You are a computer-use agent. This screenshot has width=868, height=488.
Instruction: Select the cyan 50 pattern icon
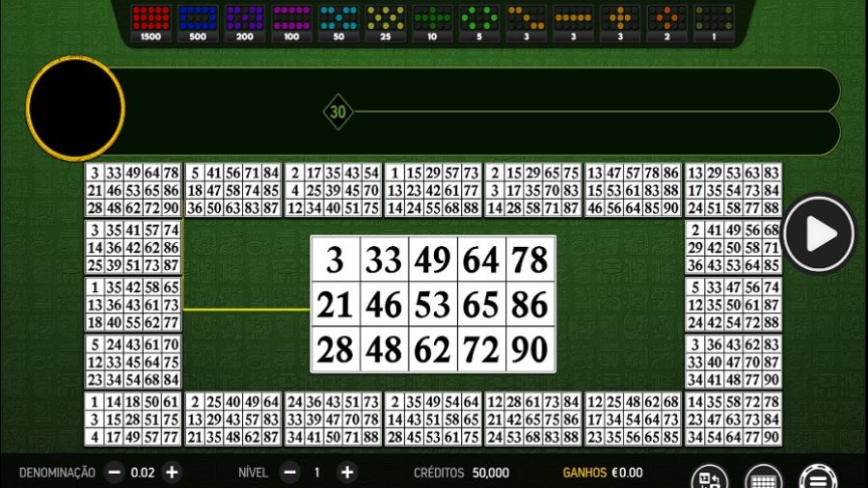click(x=339, y=24)
